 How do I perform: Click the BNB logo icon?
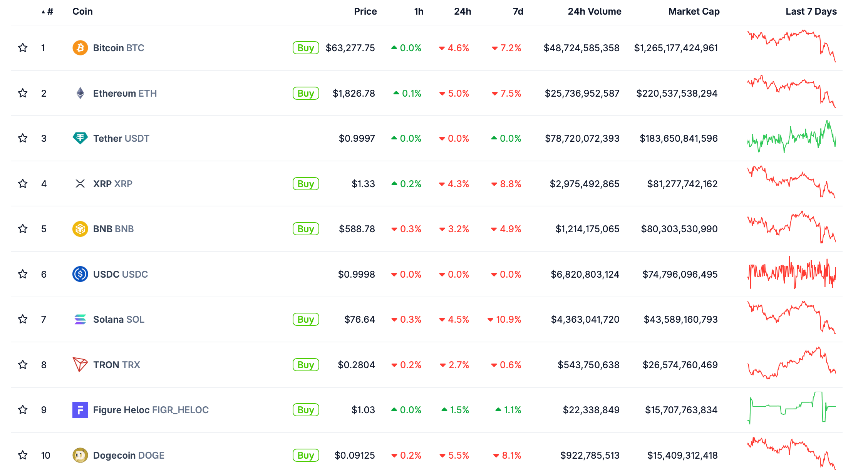point(80,229)
